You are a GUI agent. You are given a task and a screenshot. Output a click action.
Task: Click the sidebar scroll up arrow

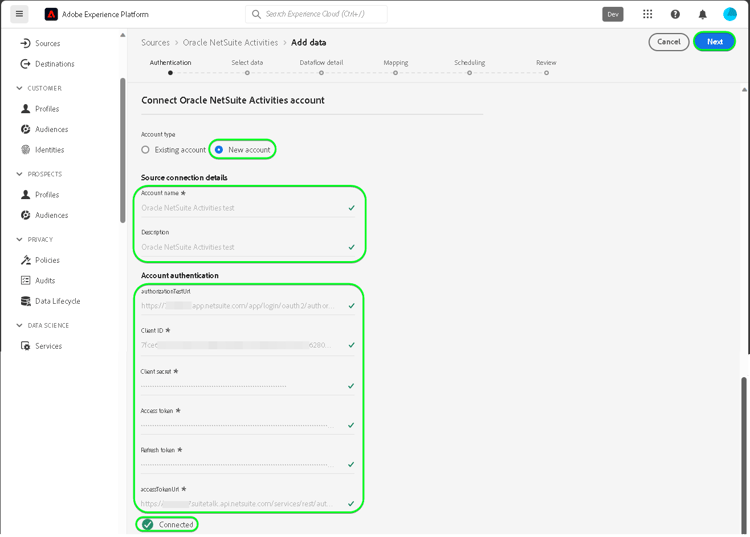tap(123, 35)
